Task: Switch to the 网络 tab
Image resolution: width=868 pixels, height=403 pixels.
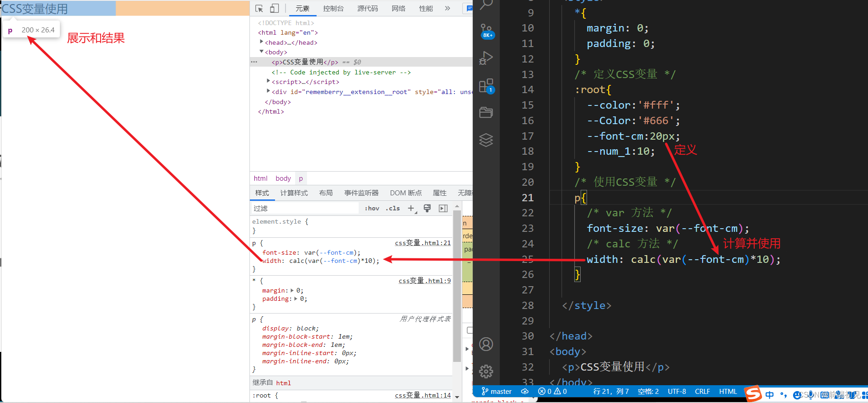Action: point(399,8)
